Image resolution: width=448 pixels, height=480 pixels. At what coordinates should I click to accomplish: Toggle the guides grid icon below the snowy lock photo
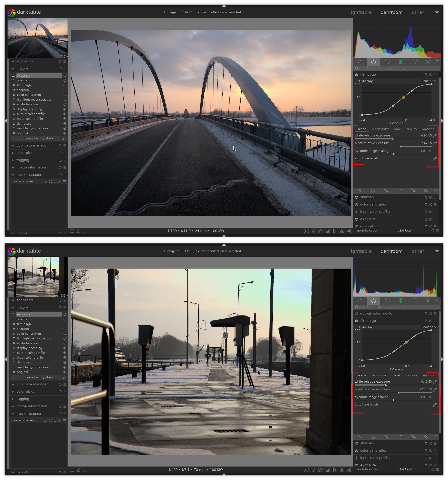[349, 470]
